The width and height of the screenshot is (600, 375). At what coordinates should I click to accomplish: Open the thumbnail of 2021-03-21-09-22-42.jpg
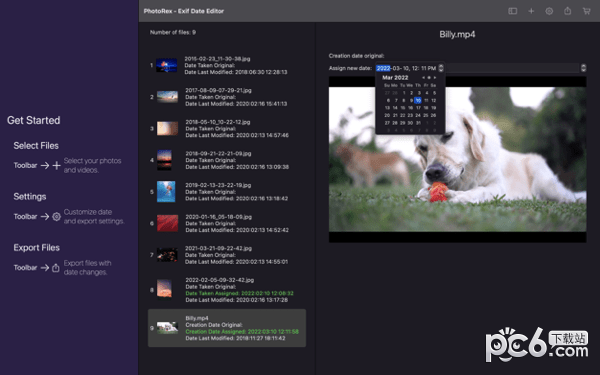pos(167,255)
